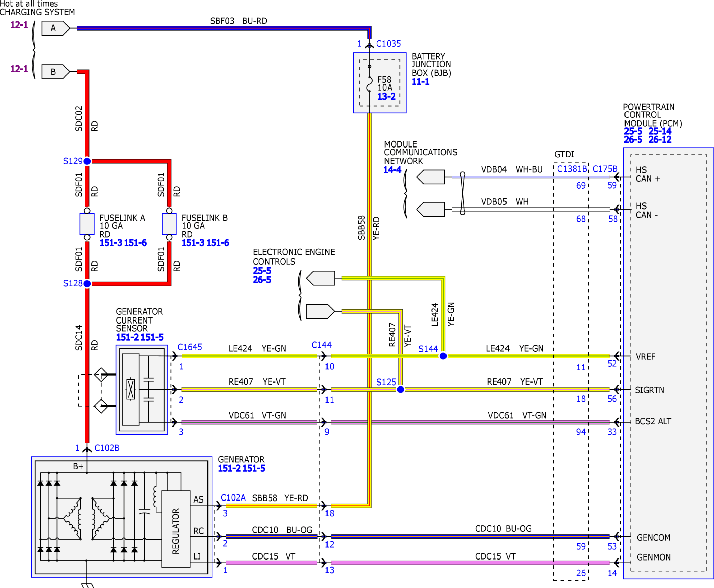The height and width of the screenshot is (588, 714).
Task: Click the C102A connector label
Action: coord(233,497)
